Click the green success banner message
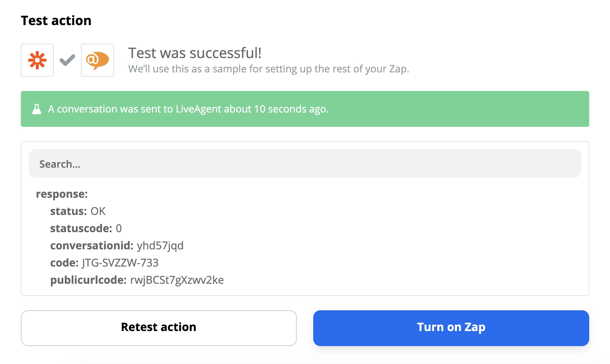 pyautogui.click(x=188, y=109)
